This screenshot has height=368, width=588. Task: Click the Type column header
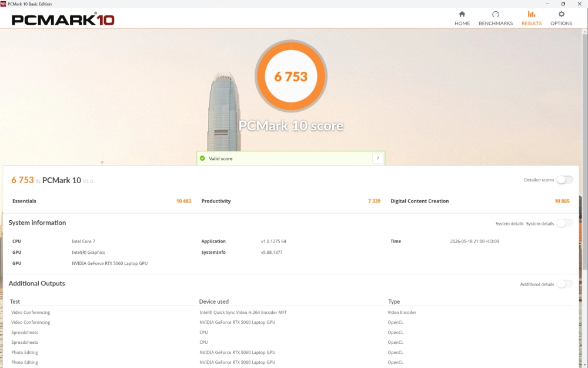click(394, 301)
